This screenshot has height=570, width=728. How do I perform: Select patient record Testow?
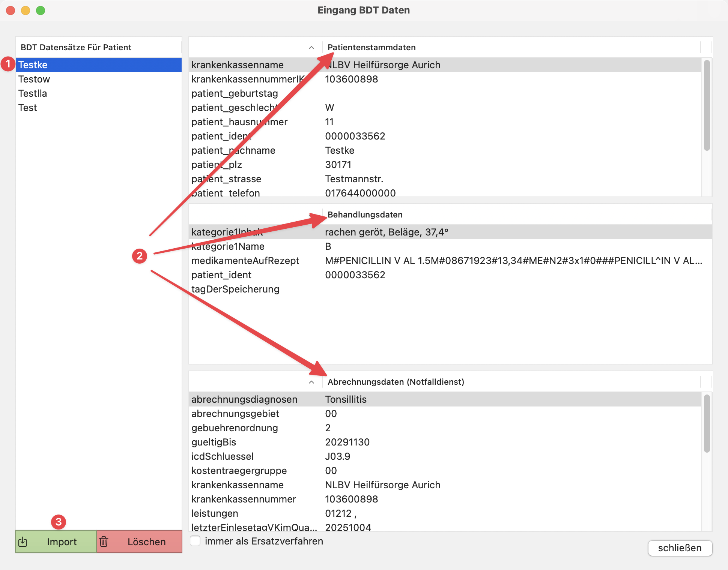coord(34,79)
